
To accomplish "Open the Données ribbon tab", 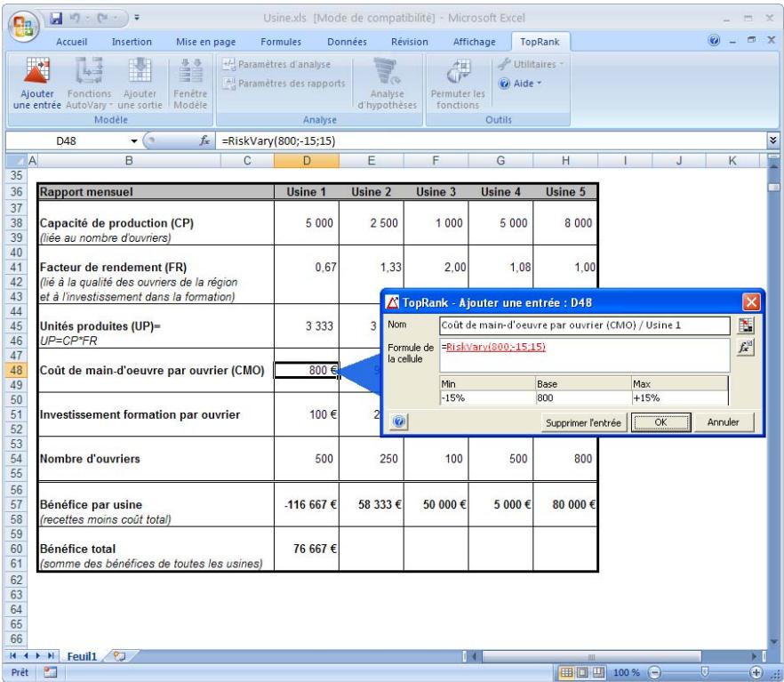I will 346,41.
